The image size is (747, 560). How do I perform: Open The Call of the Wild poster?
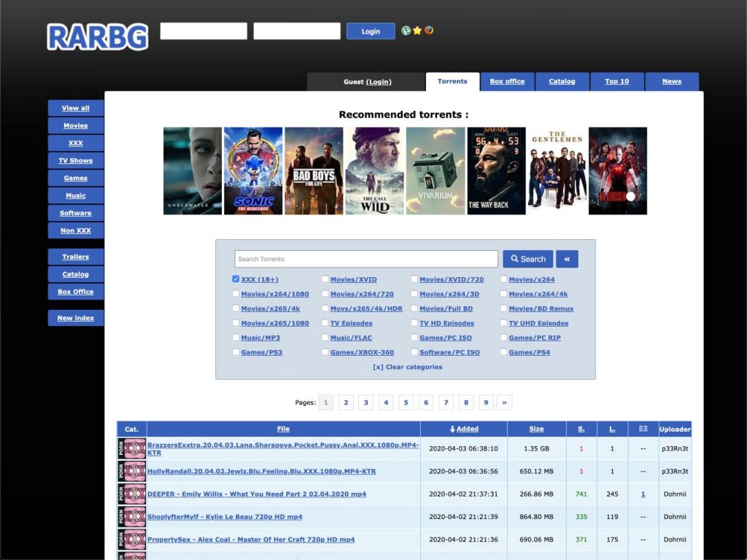(374, 171)
